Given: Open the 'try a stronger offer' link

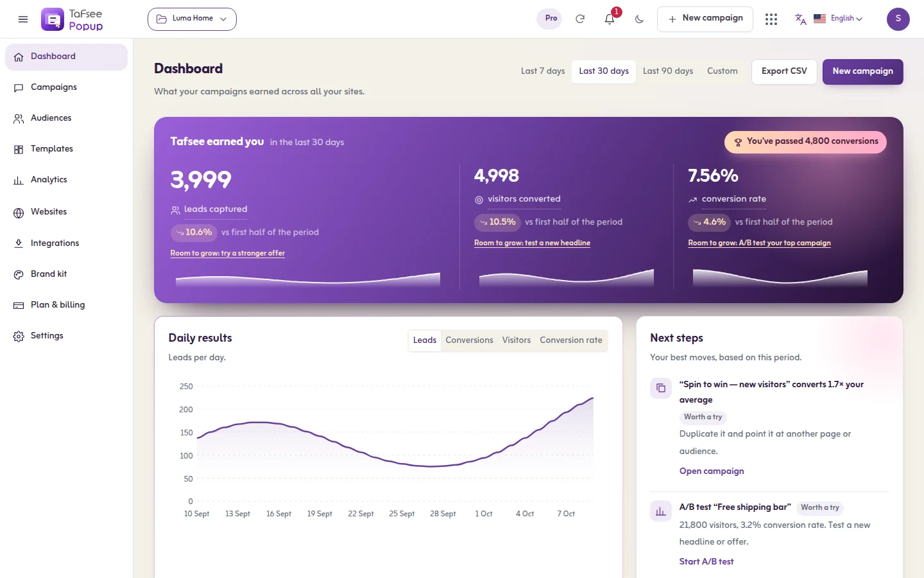Looking at the screenshot, I should tap(228, 253).
